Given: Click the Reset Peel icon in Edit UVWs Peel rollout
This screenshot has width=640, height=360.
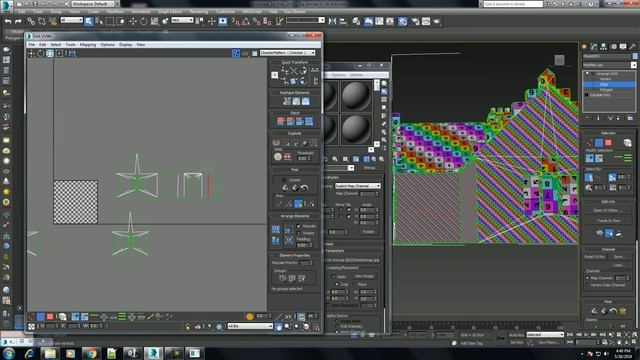Looking at the screenshot, I should coord(304,188).
